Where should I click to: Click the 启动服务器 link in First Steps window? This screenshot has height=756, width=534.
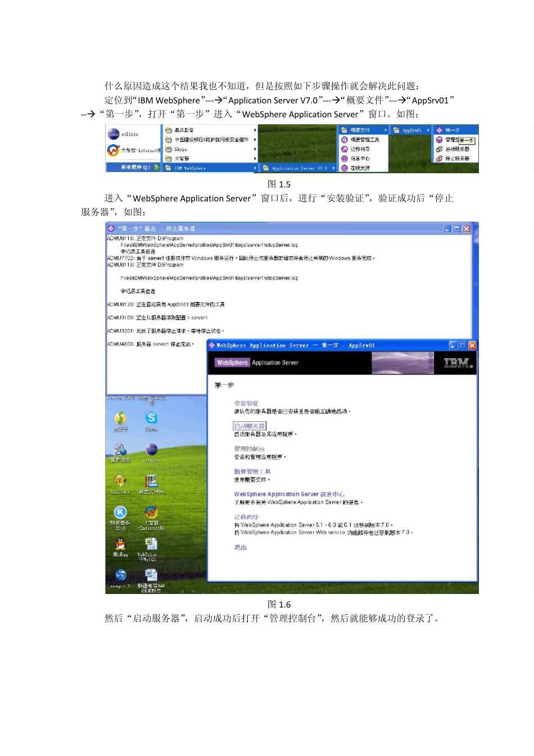point(250,426)
